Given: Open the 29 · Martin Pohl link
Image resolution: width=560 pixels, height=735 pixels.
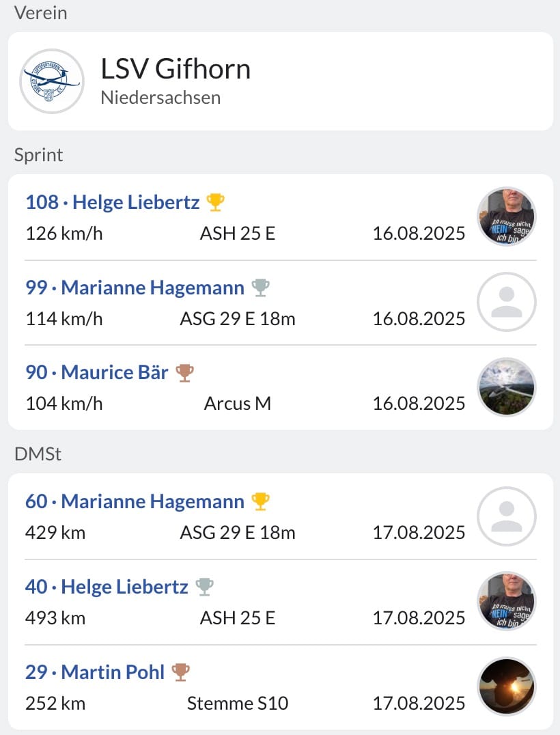Looking at the screenshot, I should [x=95, y=671].
